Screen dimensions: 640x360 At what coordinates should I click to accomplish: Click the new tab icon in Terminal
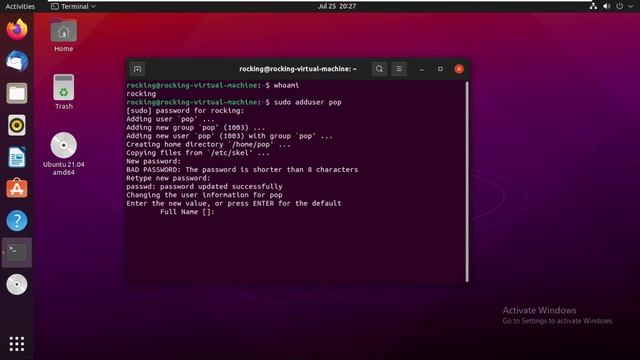138,69
